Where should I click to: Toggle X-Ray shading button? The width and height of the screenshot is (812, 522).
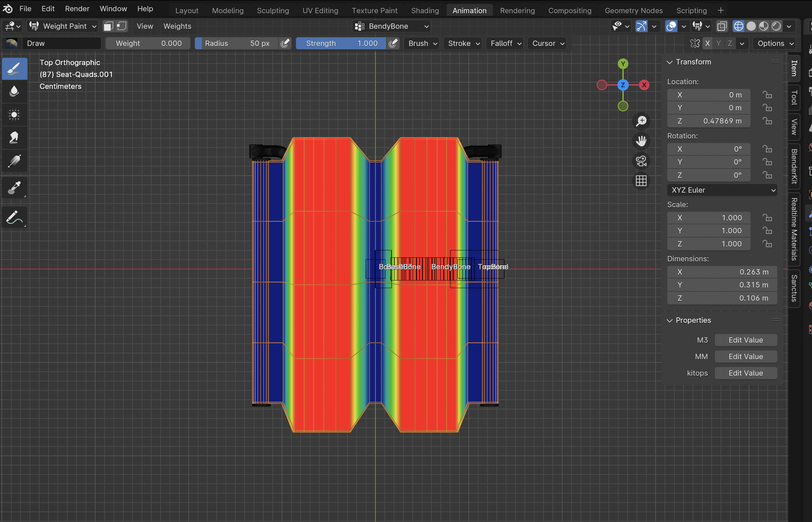722,26
